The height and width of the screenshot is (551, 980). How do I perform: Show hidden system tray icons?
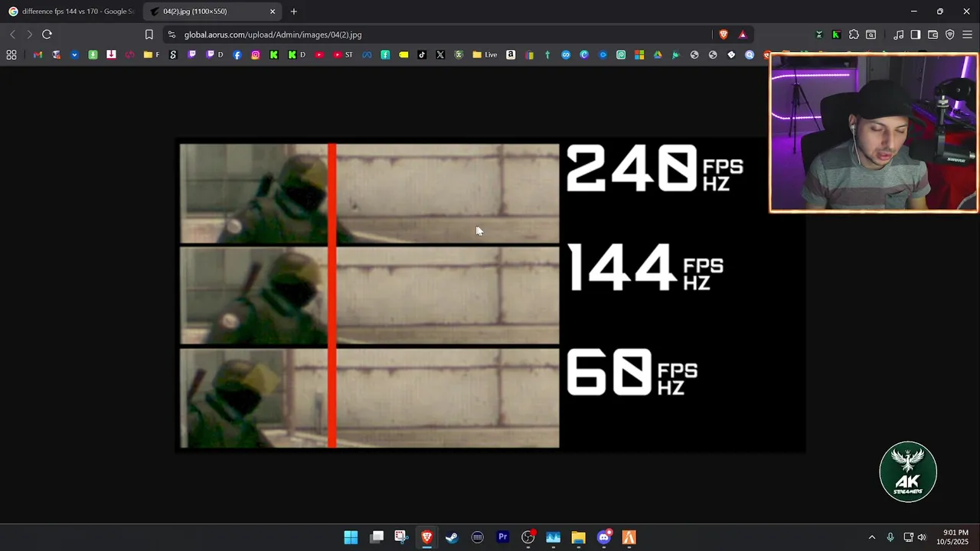pos(871,537)
